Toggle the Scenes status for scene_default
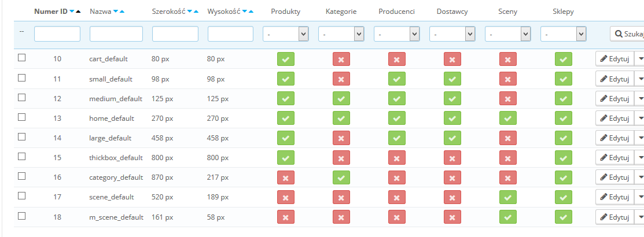Viewport: 644px width, 237px height. [x=508, y=197]
